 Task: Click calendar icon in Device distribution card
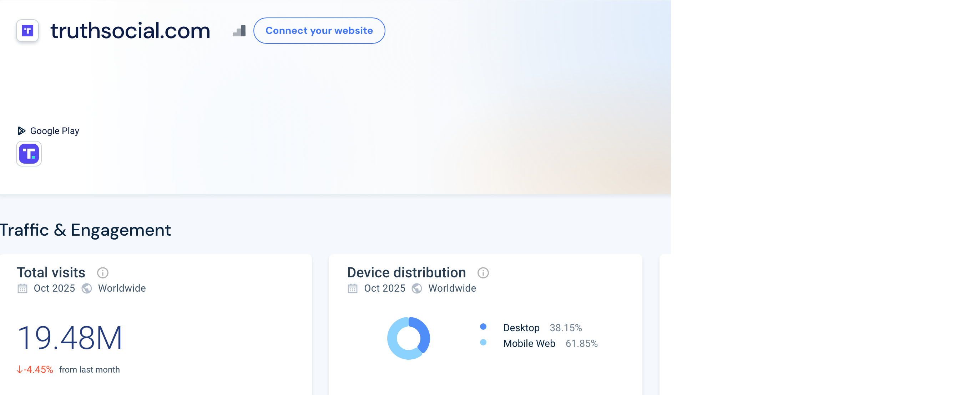coord(353,288)
